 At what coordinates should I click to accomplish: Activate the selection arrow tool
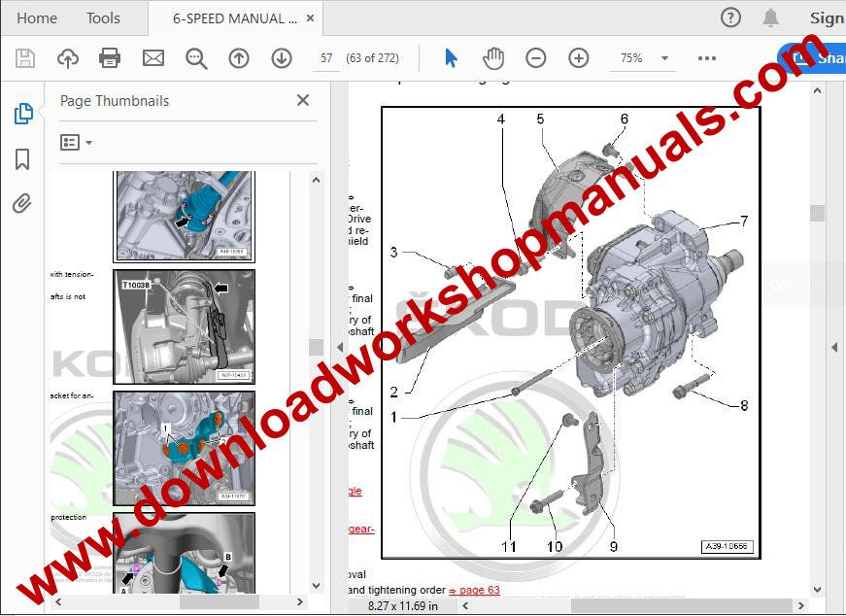[x=451, y=58]
